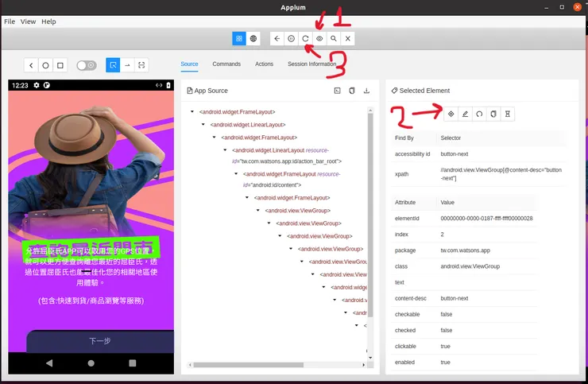
Task: Pause the session refresh (pause icon)
Action: point(291,38)
